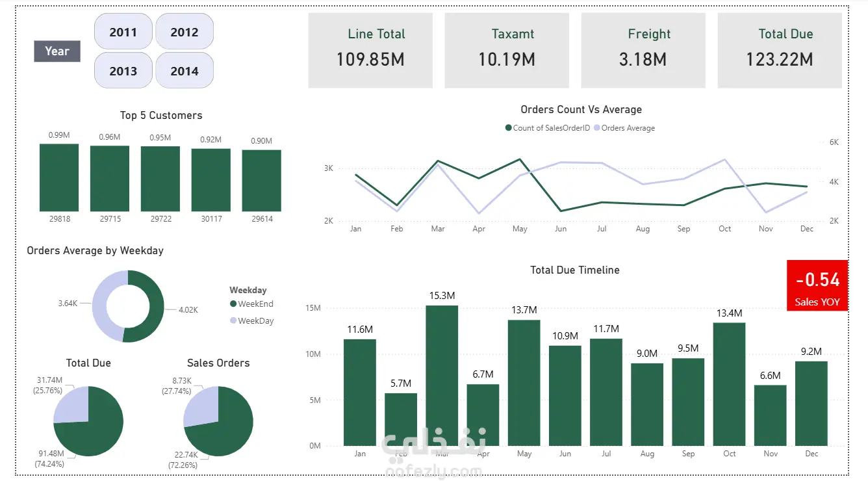The width and height of the screenshot is (868, 481).
Task: Click the red Sales YOY indicator
Action: point(817,286)
